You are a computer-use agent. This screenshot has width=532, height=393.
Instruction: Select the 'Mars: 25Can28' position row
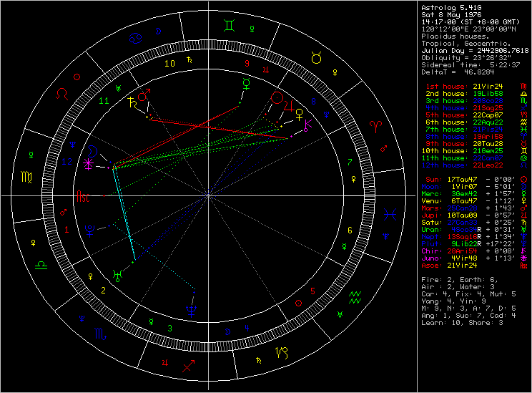(x=475, y=208)
